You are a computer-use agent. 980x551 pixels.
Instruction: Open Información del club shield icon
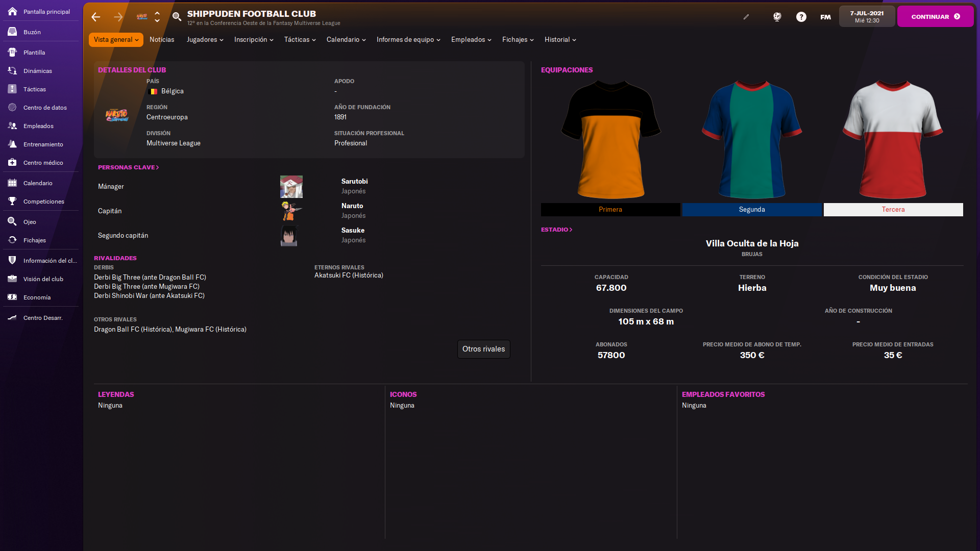[x=12, y=260]
